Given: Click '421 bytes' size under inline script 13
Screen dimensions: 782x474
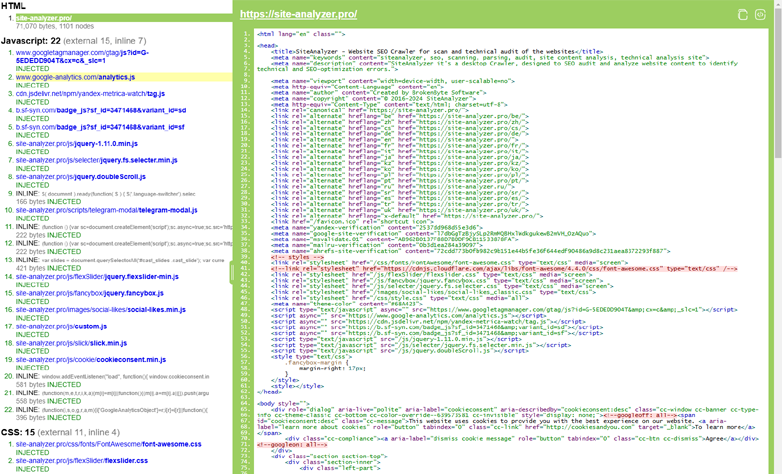Looking at the screenshot, I should [30, 268].
